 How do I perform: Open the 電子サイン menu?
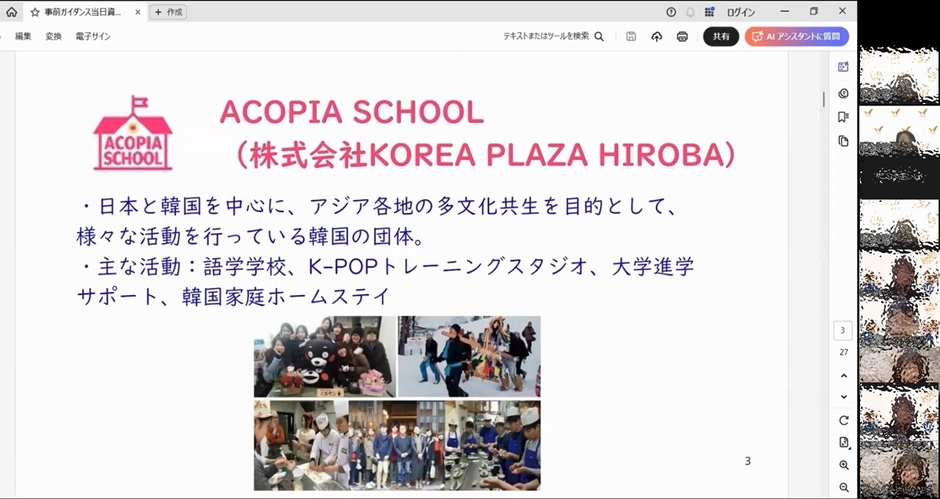click(93, 37)
